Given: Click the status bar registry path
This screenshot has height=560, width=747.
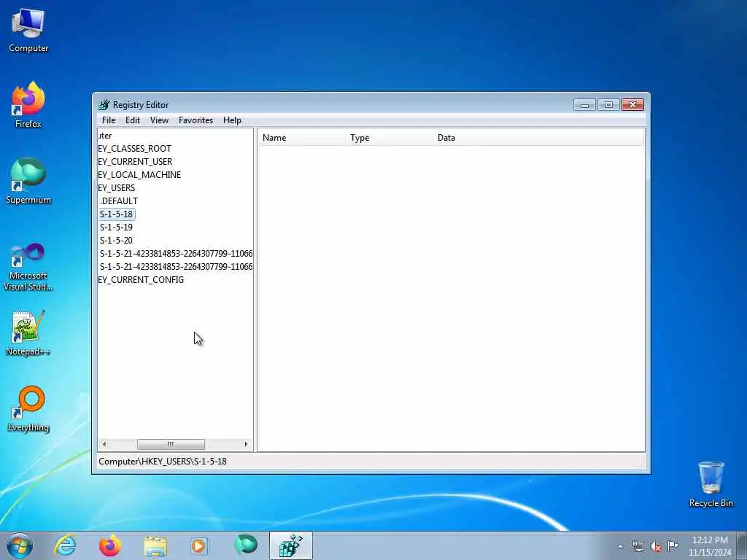Looking at the screenshot, I should 163,462.
